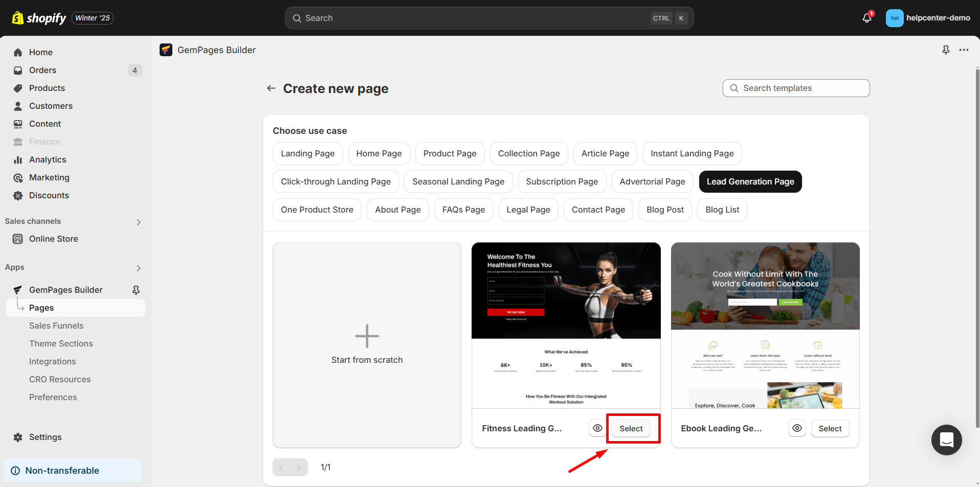The image size is (980, 487).
Task: Click the notification bell icon
Action: (865, 17)
